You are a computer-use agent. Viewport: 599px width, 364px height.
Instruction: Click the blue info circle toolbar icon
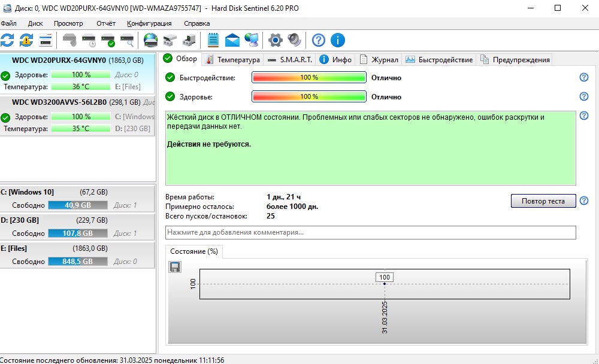338,40
